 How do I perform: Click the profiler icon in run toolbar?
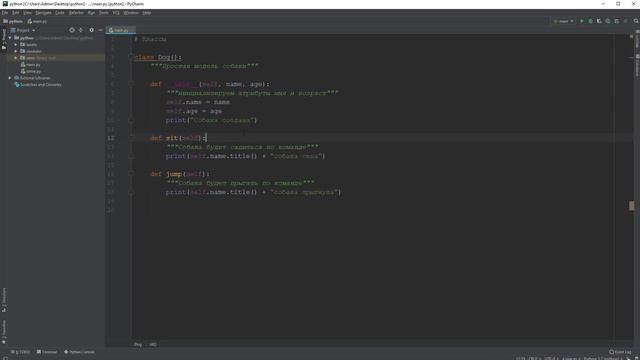coord(608,21)
